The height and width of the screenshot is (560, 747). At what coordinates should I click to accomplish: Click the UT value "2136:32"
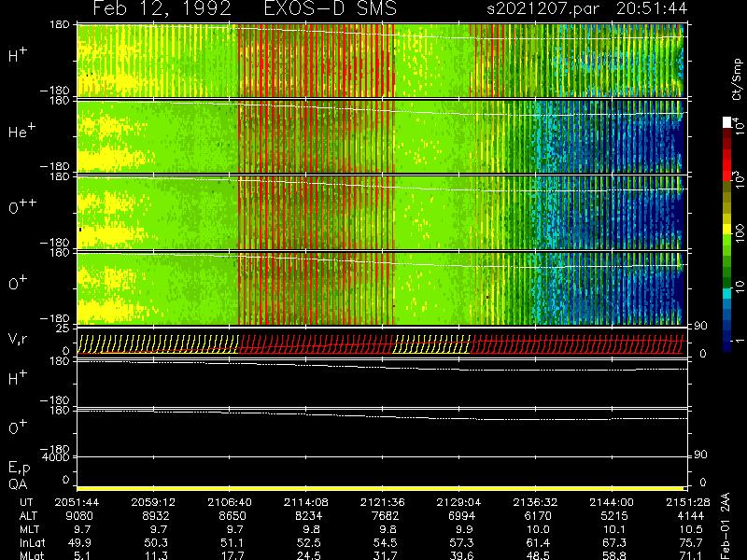[535, 502]
